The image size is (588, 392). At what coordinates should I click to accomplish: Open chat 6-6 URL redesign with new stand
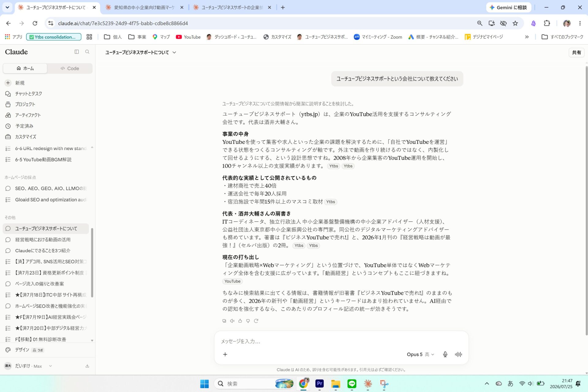[x=46, y=149]
